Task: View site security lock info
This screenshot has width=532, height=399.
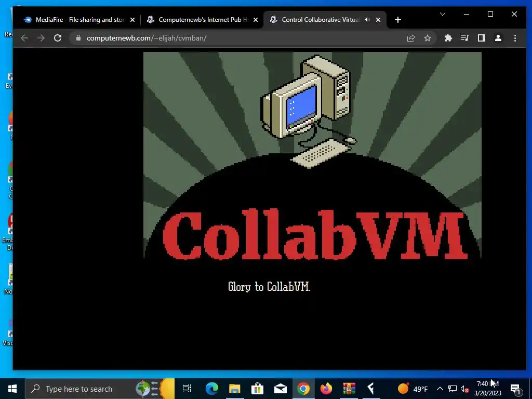Action: (x=78, y=37)
